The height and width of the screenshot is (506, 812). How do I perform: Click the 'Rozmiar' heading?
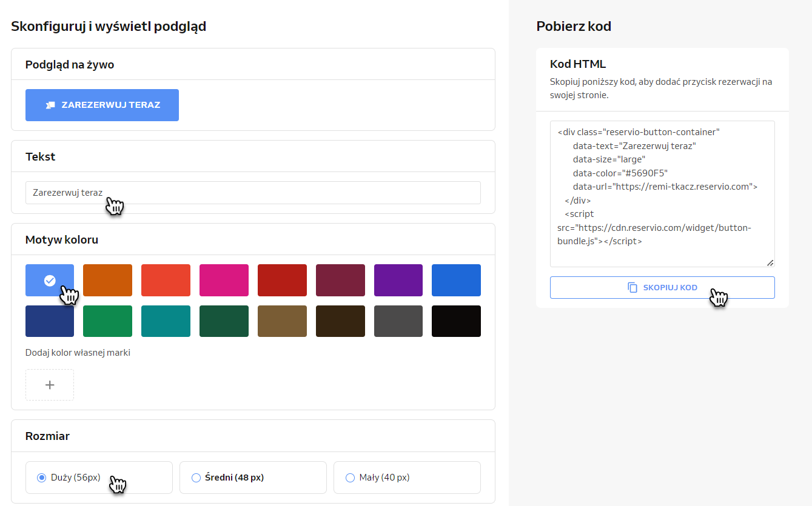pos(47,436)
